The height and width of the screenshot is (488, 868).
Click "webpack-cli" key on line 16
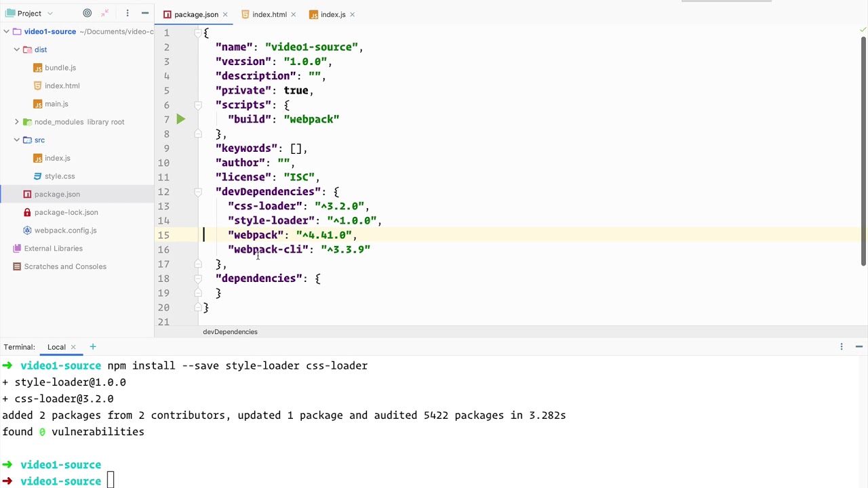pyautogui.click(x=268, y=249)
